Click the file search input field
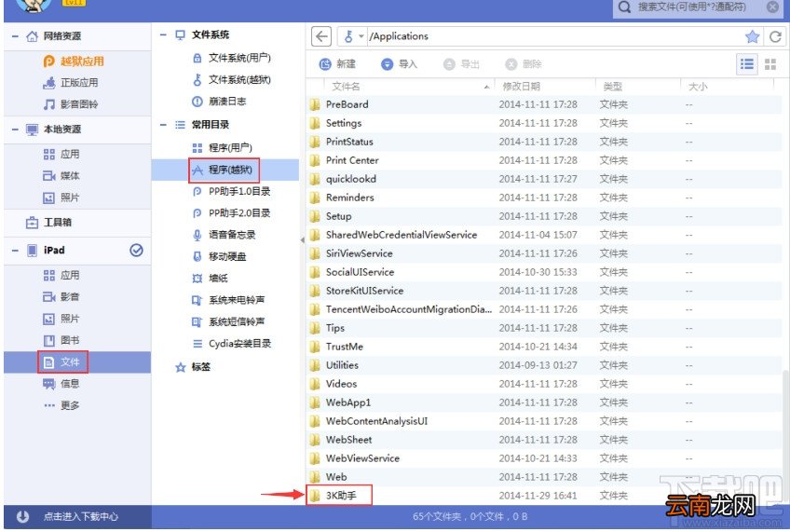Image resolution: width=790 pixels, height=532 pixels. [698, 7]
